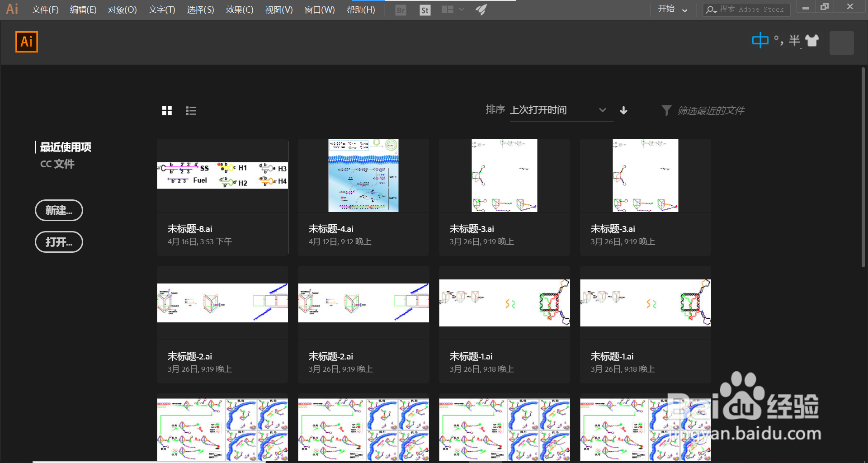The height and width of the screenshot is (463, 868).
Task: Click the vertical scrollbar of file list
Action: tap(863, 167)
